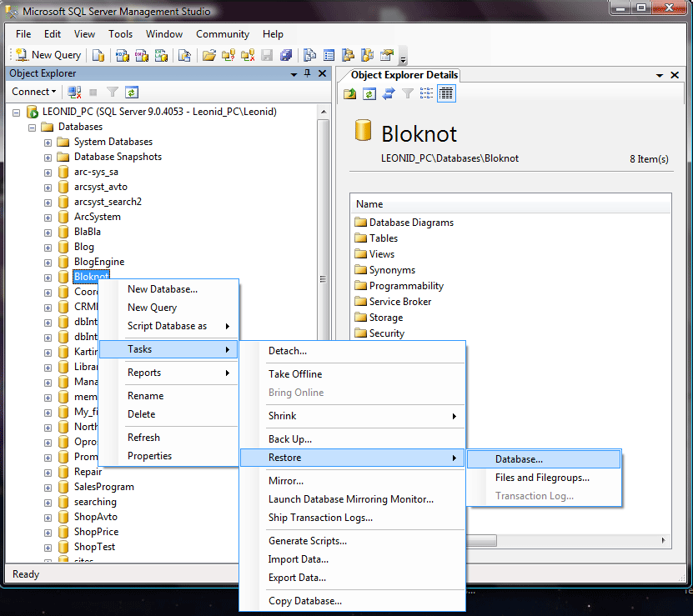Click the Database Engine Query icon
This screenshot has width=693, height=616.
pyautogui.click(x=98, y=55)
